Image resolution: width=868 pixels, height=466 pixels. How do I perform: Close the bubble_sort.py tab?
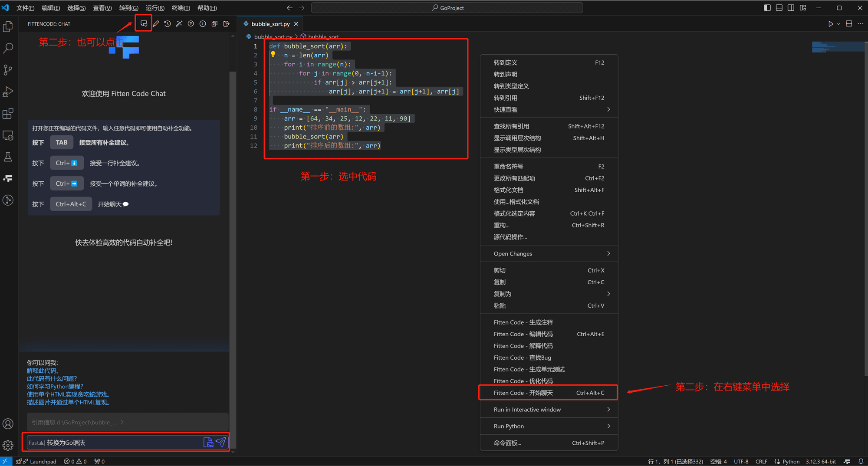pos(296,24)
